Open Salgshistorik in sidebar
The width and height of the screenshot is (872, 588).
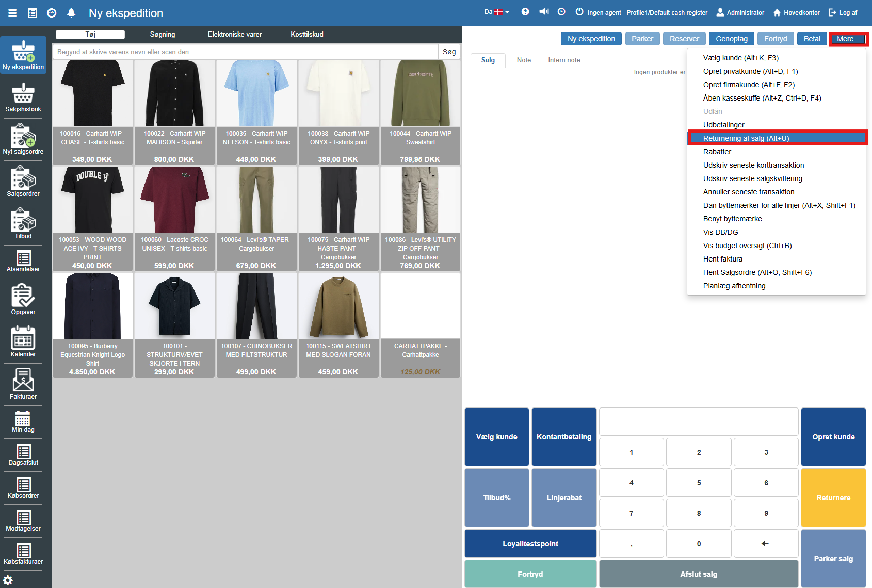[x=23, y=97]
